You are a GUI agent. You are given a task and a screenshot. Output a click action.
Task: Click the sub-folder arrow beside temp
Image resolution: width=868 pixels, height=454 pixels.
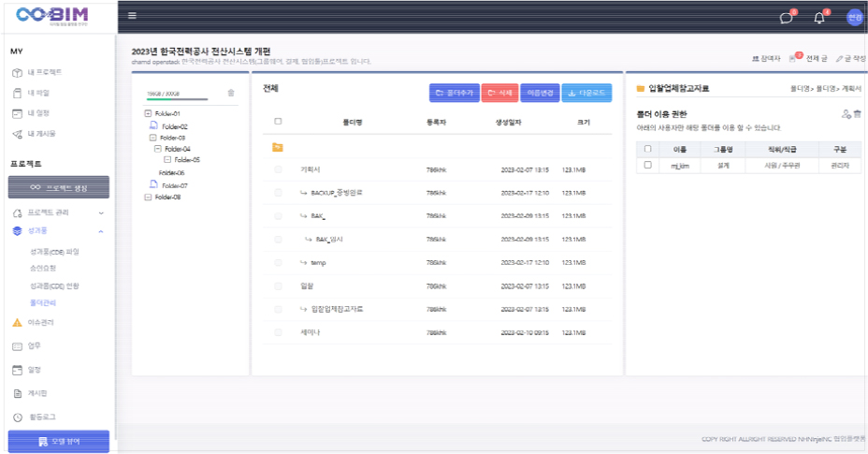click(x=303, y=263)
